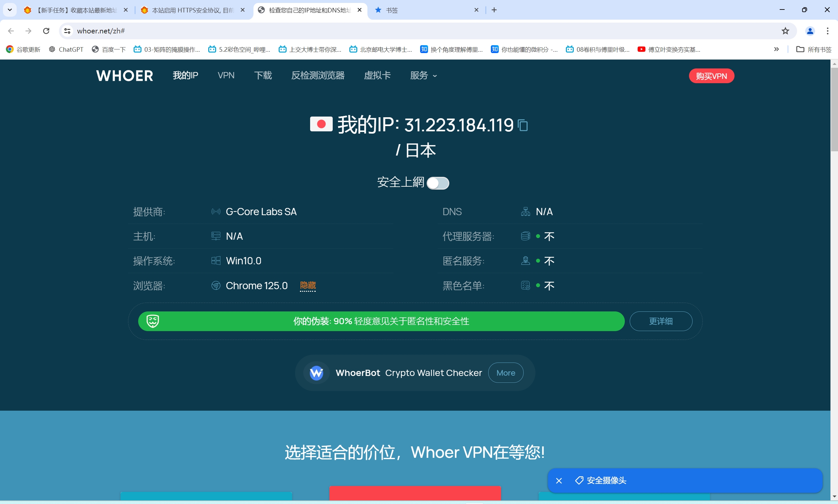Bookmark this page with the star icon
The width and height of the screenshot is (838, 504).
785,31
